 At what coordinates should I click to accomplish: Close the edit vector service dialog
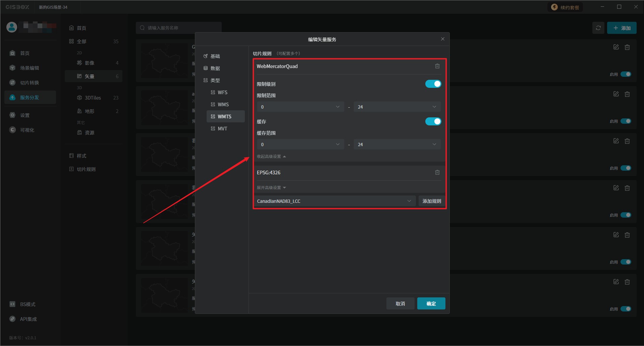point(442,39)
